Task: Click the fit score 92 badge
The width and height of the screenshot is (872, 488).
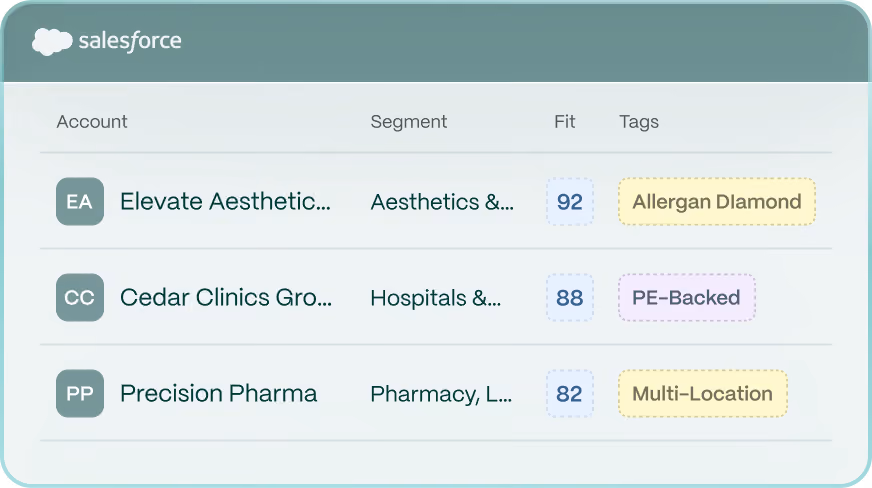Action: (x=570, y=201)
